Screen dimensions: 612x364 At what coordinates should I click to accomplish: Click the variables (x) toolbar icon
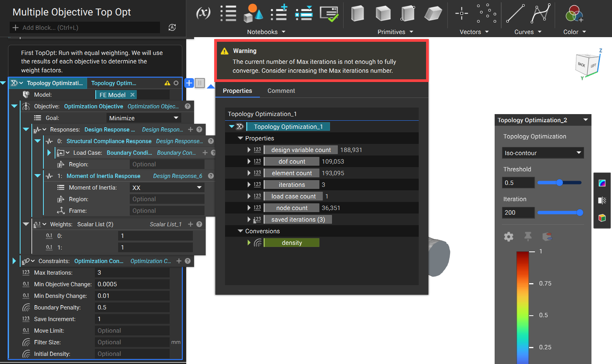(x=203, y=13)
